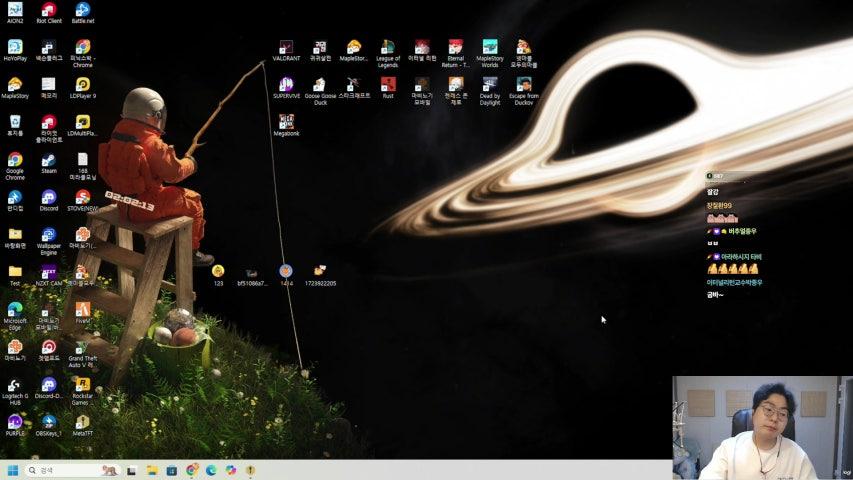Select the Steam desktop icon
Image resolution: width=853 pixels, height=480 pixels.
pos(48,160)
